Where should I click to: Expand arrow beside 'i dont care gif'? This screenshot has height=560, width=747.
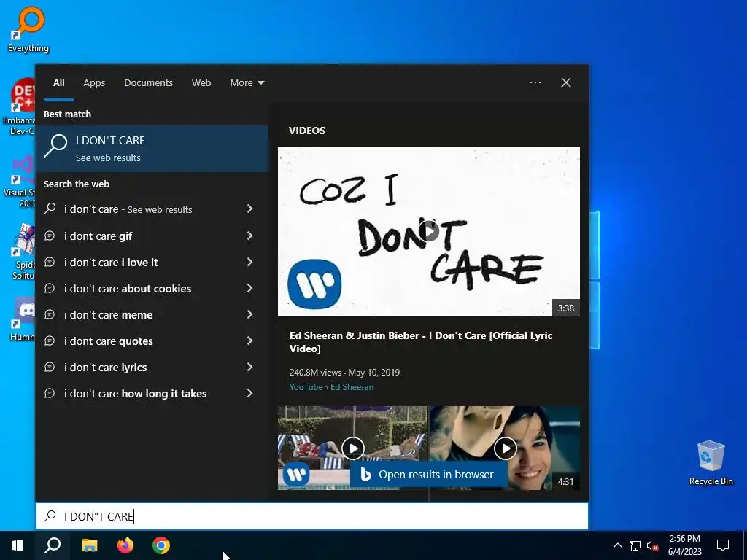click(x=249, y=236)
